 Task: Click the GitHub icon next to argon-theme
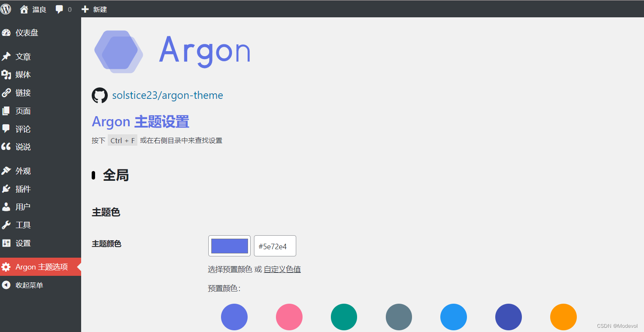pos(100,95)
